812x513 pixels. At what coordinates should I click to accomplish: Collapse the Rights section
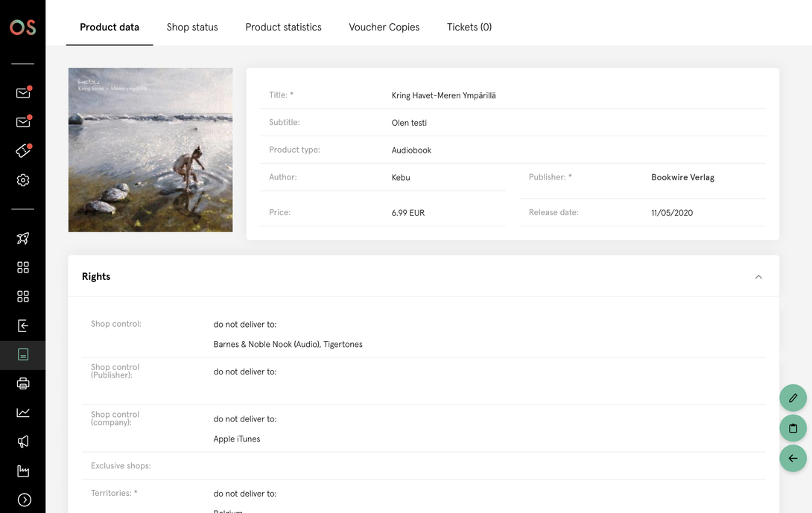coord(758,277)
